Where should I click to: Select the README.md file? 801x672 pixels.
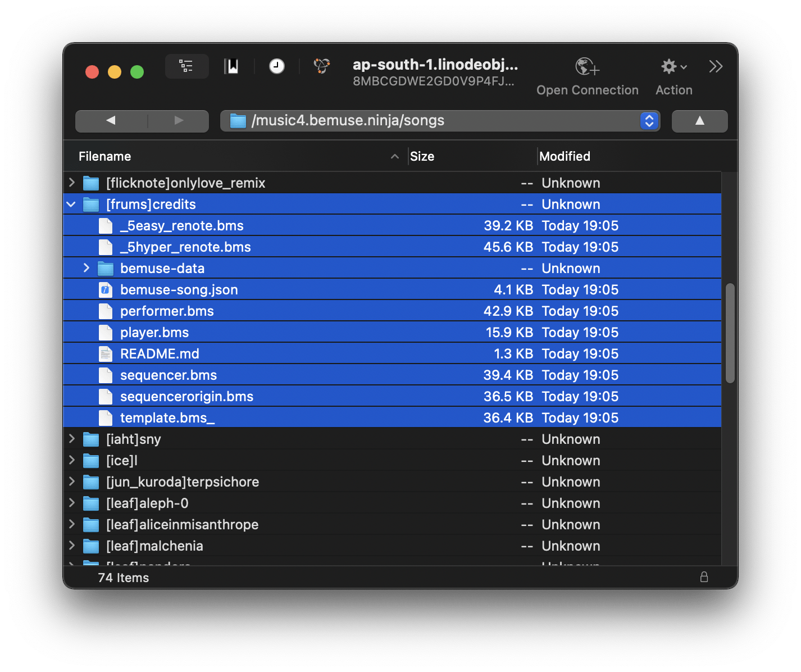click(160, 353)
